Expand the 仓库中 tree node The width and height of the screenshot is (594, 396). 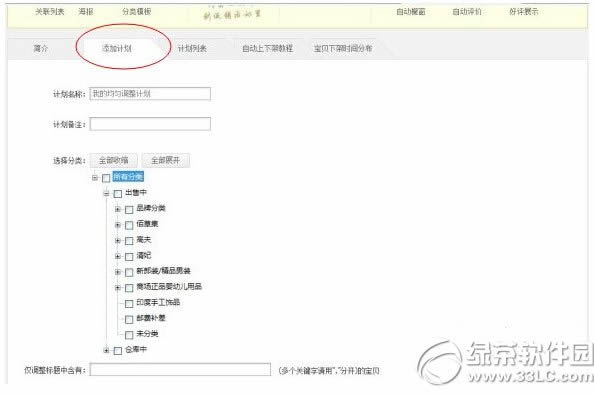pyautogui.click(x=106, y=350)
